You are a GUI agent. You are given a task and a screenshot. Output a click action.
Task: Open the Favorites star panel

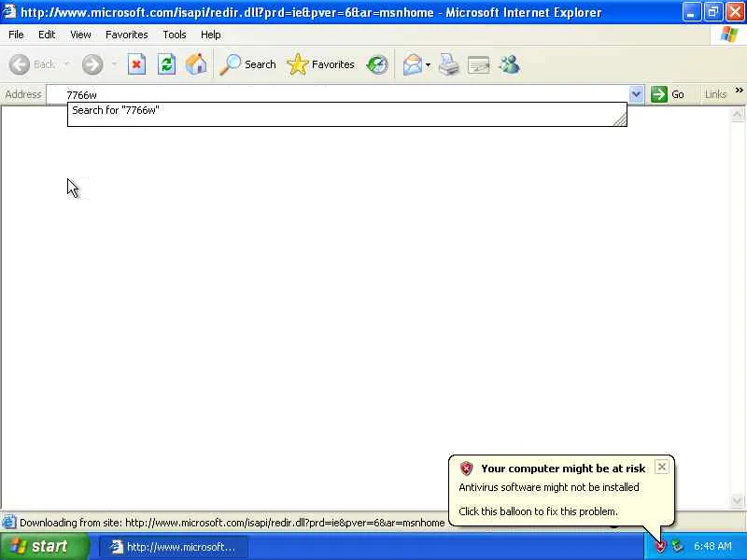pos(320,64)
